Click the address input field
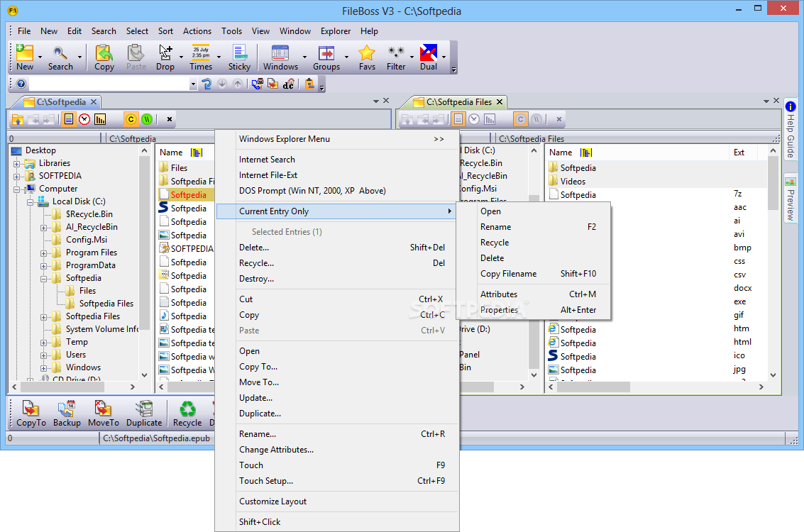Viewport: 804px width, 532px height. 109,84
